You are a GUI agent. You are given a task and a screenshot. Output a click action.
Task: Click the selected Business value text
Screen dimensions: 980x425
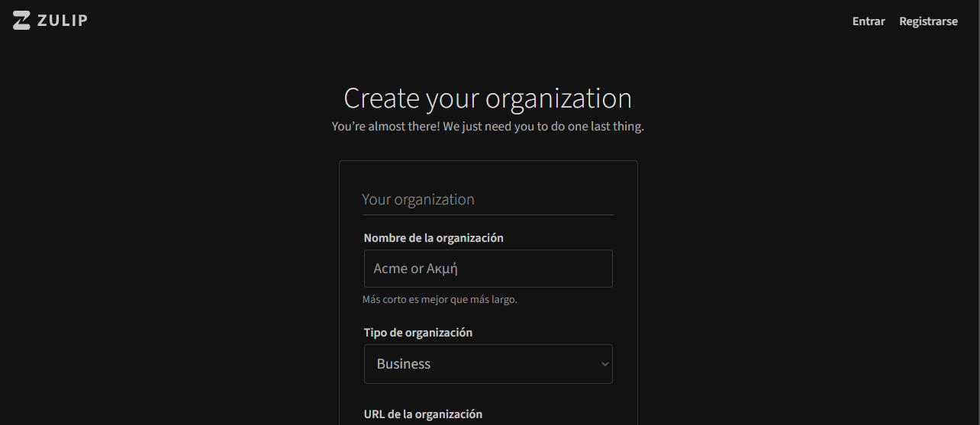click(404, 364)
